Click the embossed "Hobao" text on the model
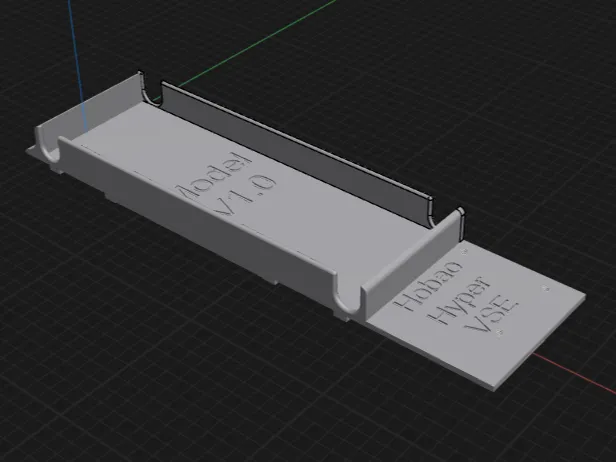Image resolution: width=616 pixels, height=462 pixels. pyautogui.click(x=428, y=287)
